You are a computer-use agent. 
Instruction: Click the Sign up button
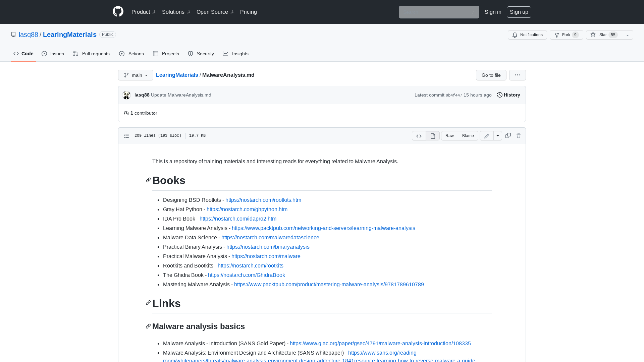click(519, 12)
